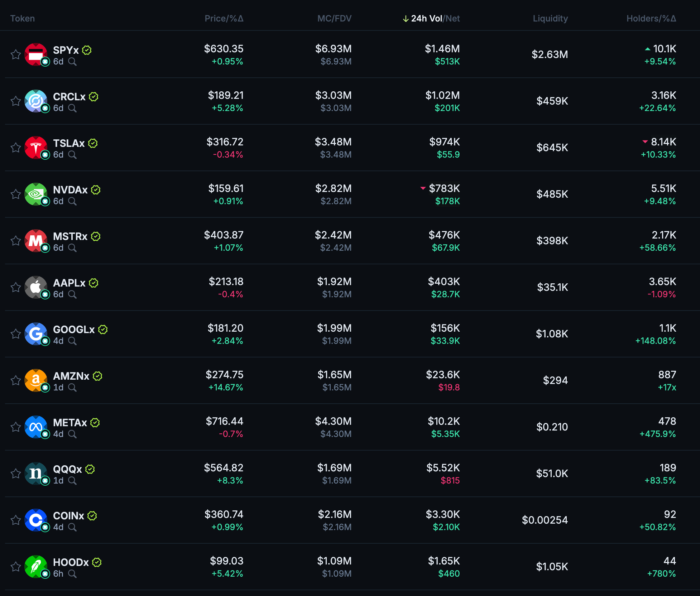Click AMZNx holders change +17x

coord(667,388)
